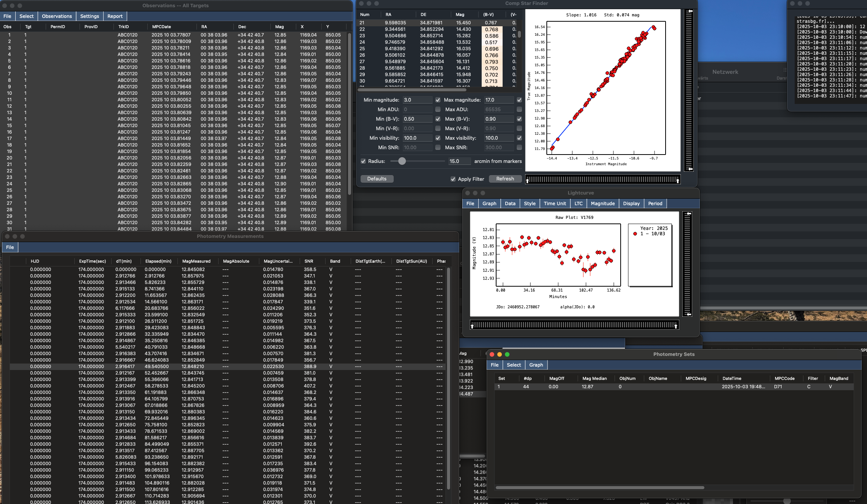Viewport: 867px width, 504px height.
Task: Click the Radius slider handle
Action: click(402, 161)
